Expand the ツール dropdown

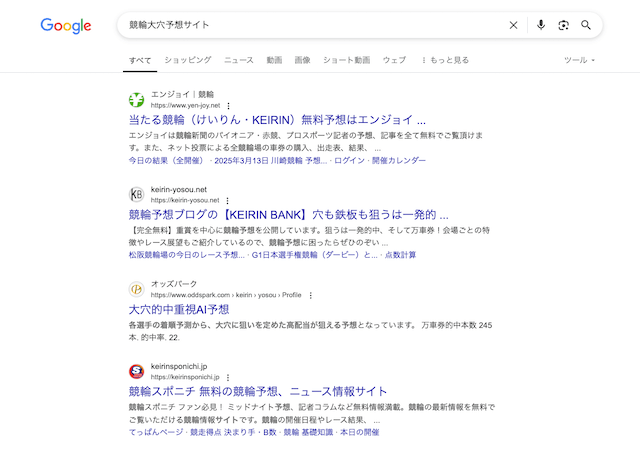(579, 60)
